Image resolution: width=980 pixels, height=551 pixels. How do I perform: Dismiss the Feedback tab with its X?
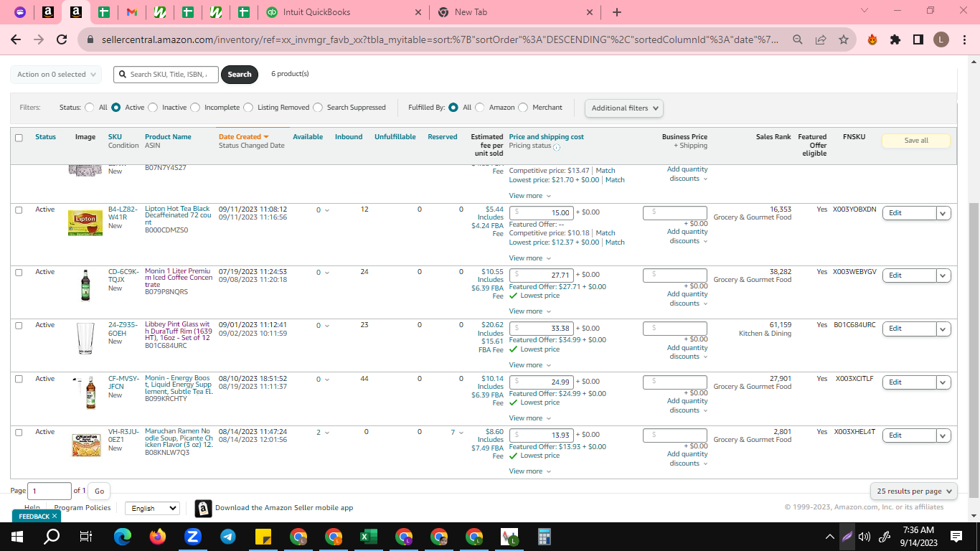point(54,517)
